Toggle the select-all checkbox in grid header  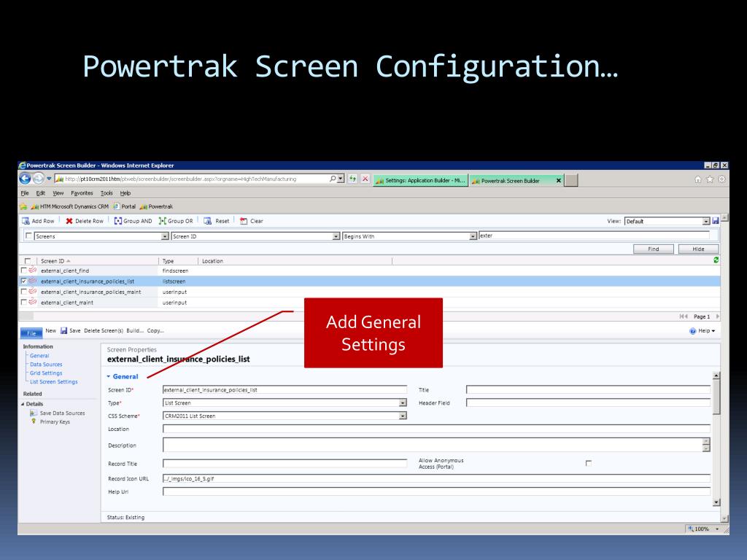(x=28, y=261)
